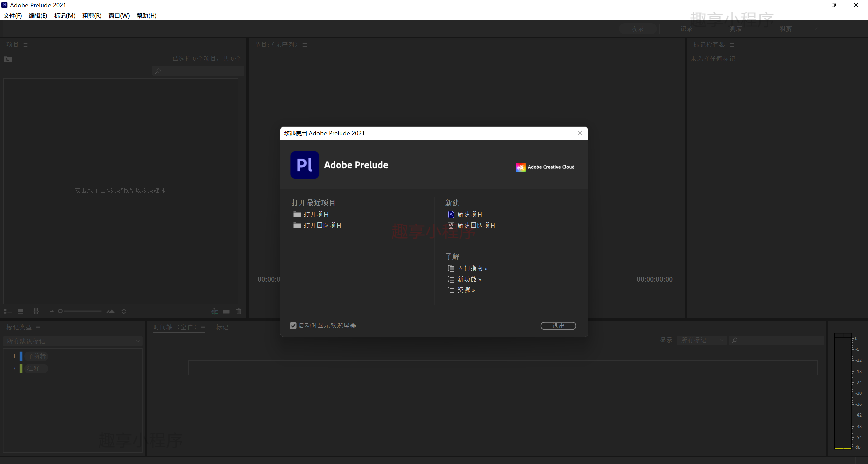Open the 粗剪(R) menu
The width and height of the screenshot is (868, 464).
pos(92,16)
